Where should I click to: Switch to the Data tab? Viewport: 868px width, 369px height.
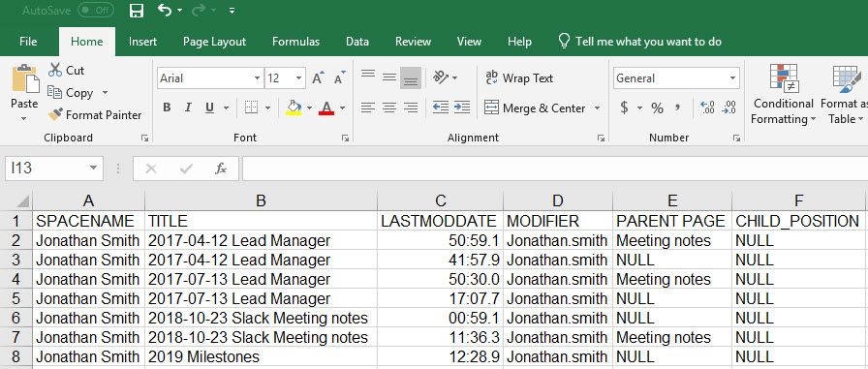point(357,42)
